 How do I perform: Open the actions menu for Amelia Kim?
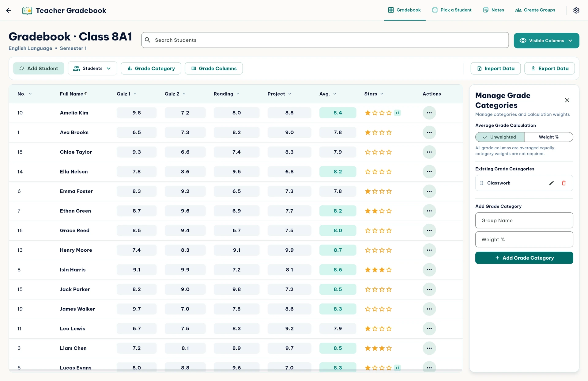[429, 113]
